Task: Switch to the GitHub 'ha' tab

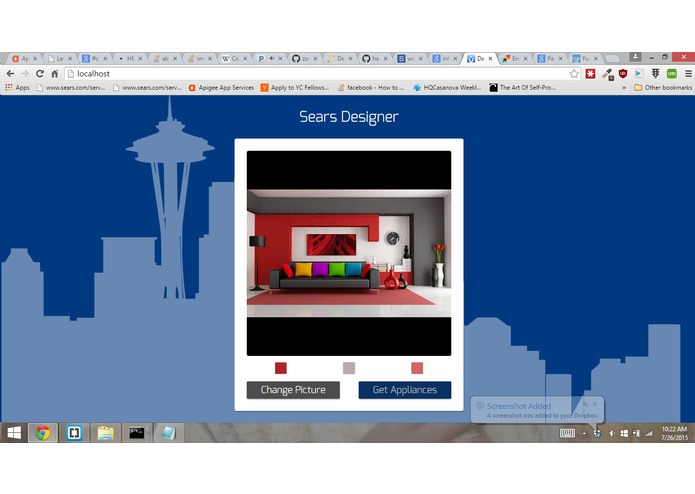Action: tap(375, 58)
